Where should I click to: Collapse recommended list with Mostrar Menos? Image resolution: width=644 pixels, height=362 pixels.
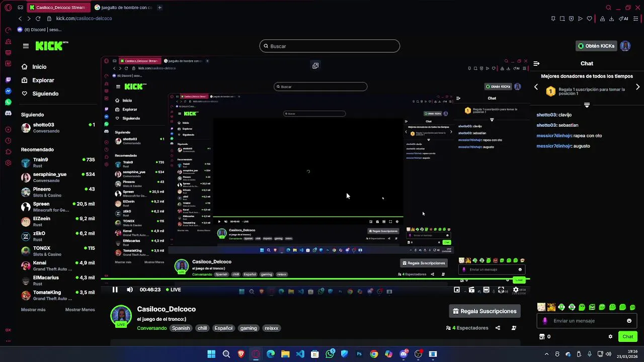80,310
